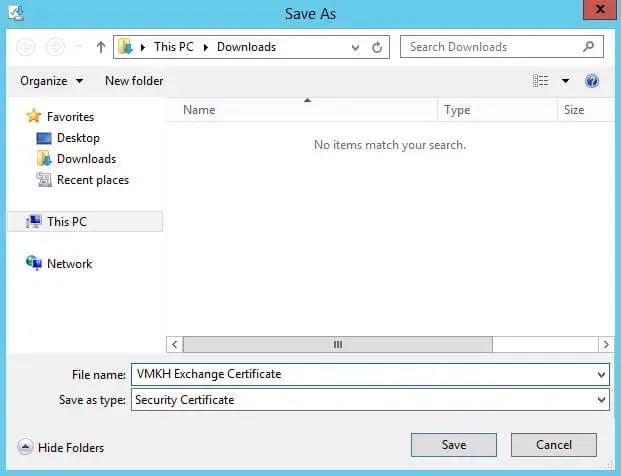621x476 pixels.
Task: Refresh the Downloads folder view
Action: (377, 48)
